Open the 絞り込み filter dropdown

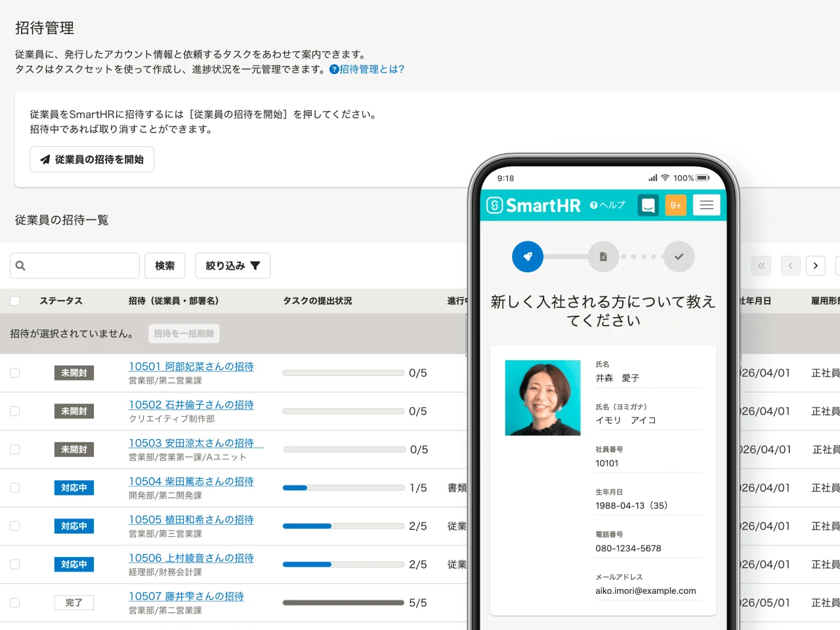pyautogui.click(x=232, y=265)
